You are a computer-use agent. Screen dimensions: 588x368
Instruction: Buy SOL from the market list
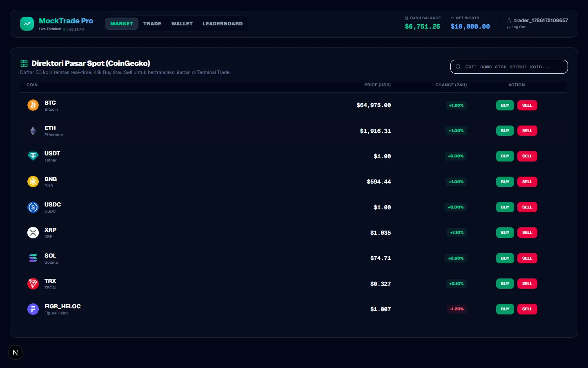[505, 258]
